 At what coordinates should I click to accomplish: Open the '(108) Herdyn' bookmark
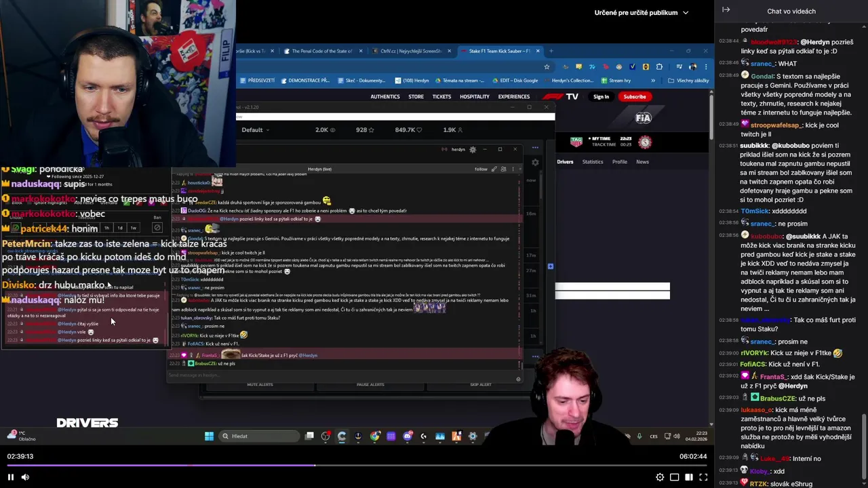click(412, 81)
